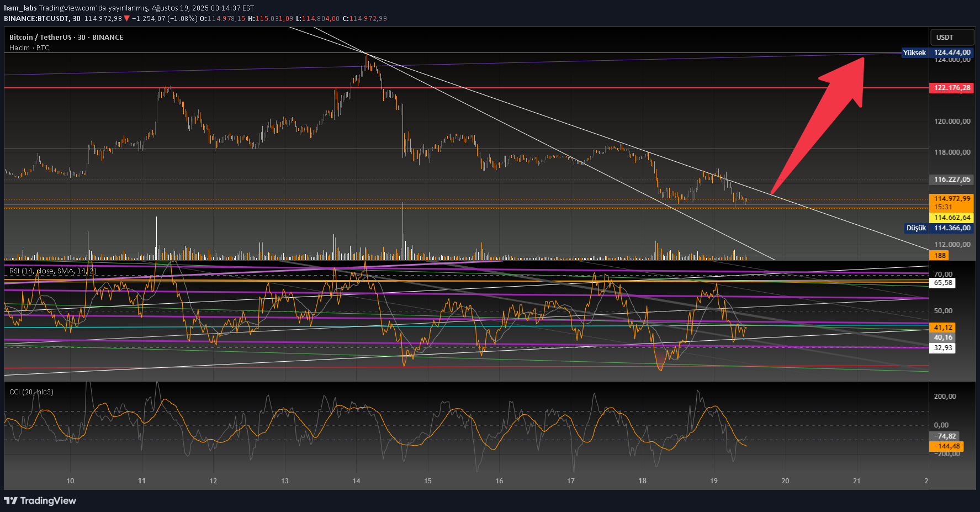The image size is (980, 512).
Task: Click the orange CCI −144,48 value label
Action: (946, 446)
